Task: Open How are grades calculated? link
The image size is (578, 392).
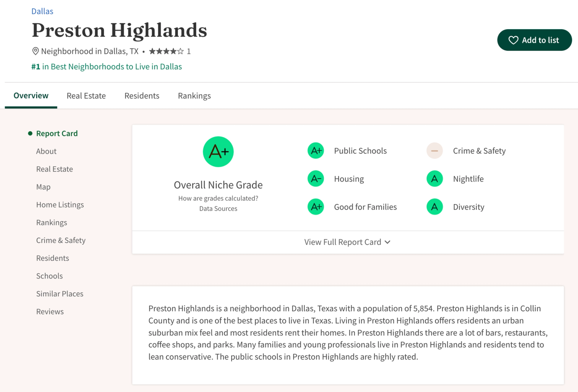Action: [218, 198]
